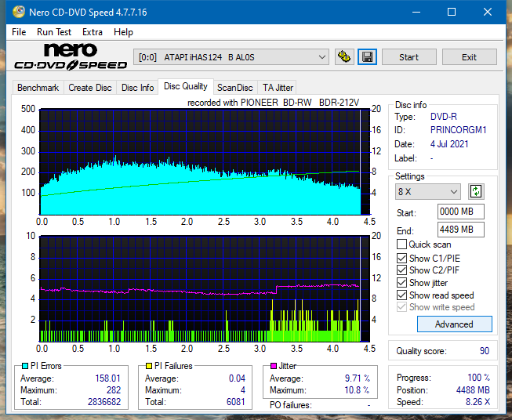Open the 8 X speed dropdown
Image resolution: width=512 pixels, height=420 pixels.
tap(427, 191)
